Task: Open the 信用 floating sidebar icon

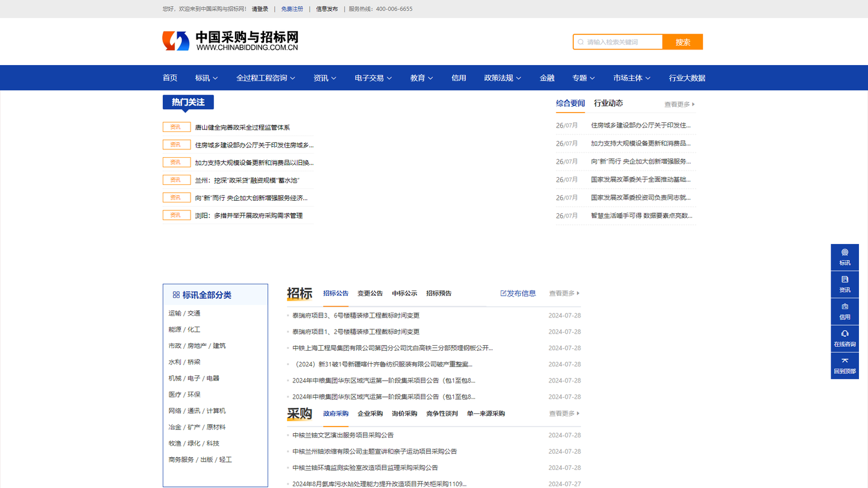Action: (844, 311)
